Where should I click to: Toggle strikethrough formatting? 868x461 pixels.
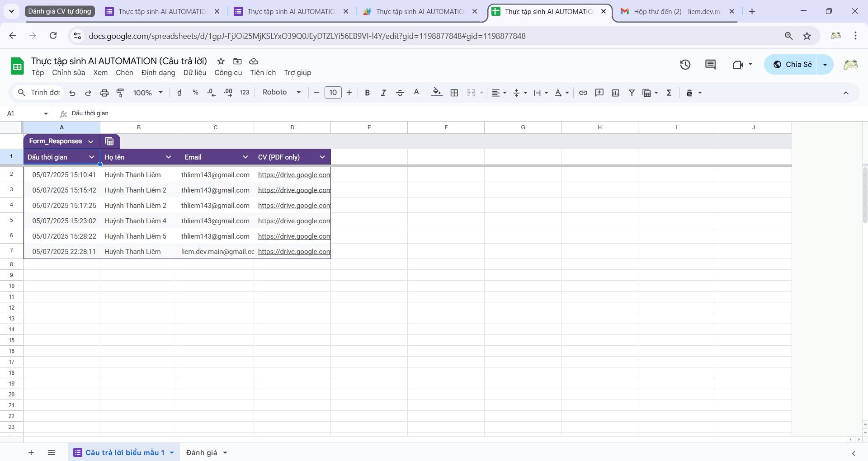[x=400, y=93]
